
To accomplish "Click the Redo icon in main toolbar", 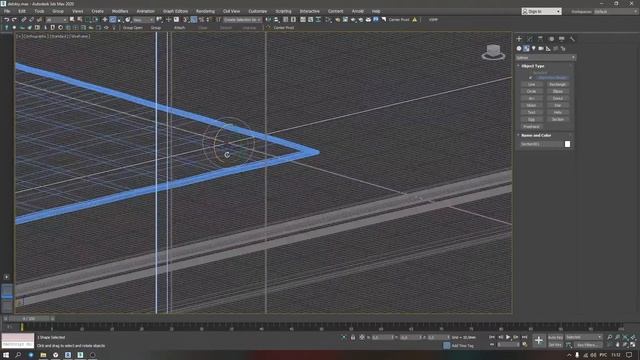I will [x=14, y=20].
